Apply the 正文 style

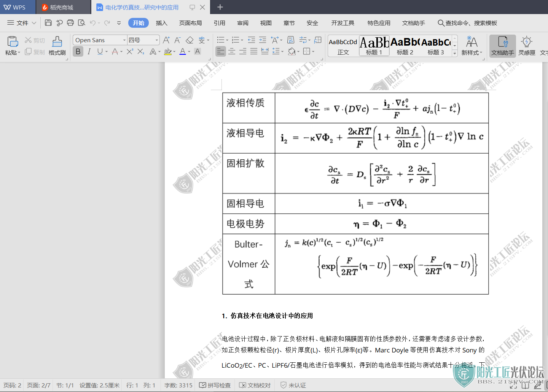click(x=343, y=46)
